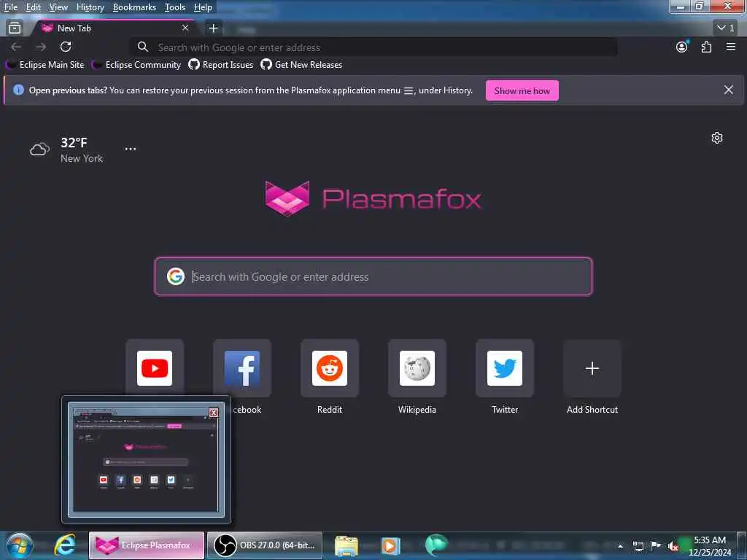Open the History menu

point(90,7)
